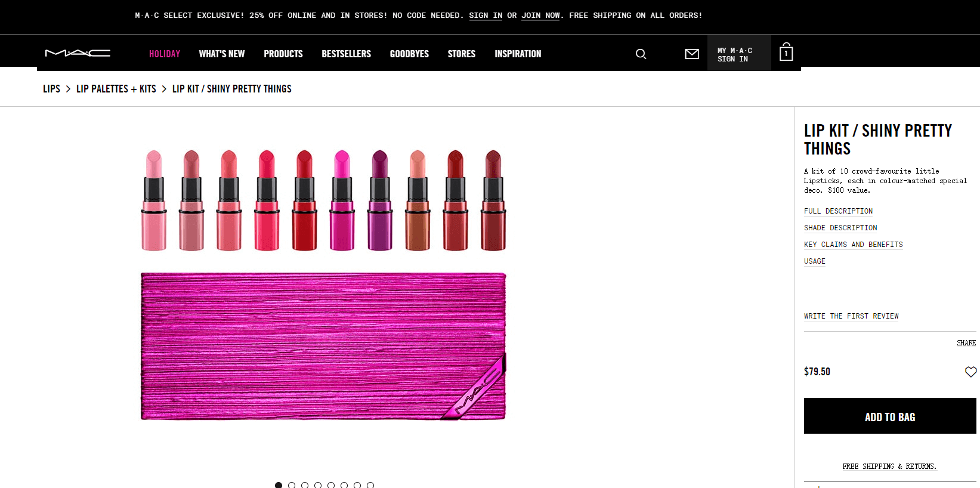Select the eighth image carousel dot
This screenshot has width=980, height=488.
[x=370, y=485]
